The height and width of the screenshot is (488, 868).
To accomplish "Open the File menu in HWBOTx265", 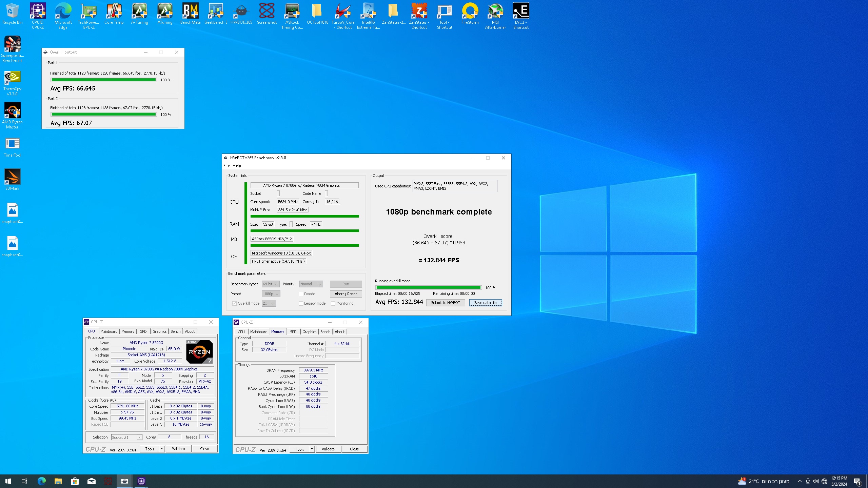I will click(226, 166).
